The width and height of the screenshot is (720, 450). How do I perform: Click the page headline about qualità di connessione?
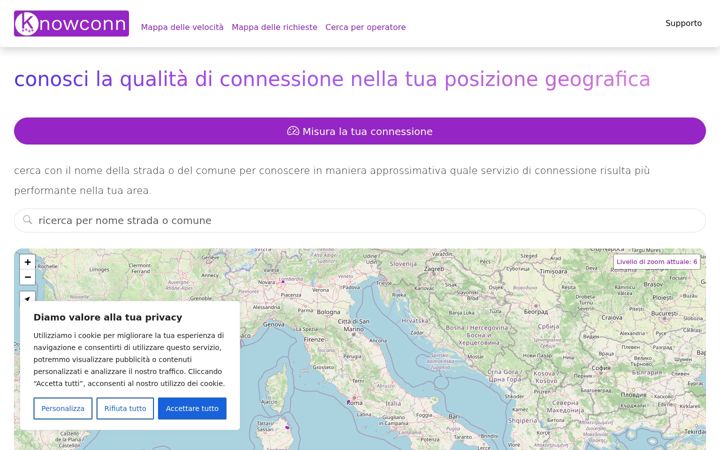332,79
